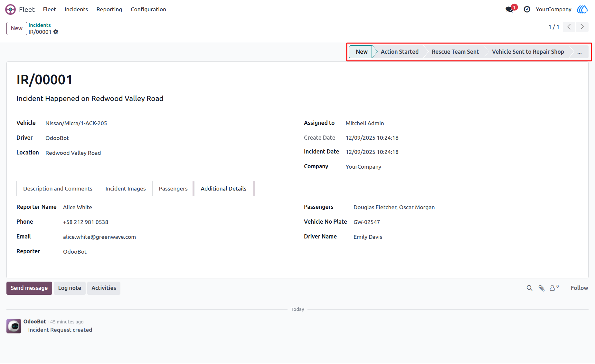595x364 pixels.
Task: Open the Configuration menu
Action: 148,9
